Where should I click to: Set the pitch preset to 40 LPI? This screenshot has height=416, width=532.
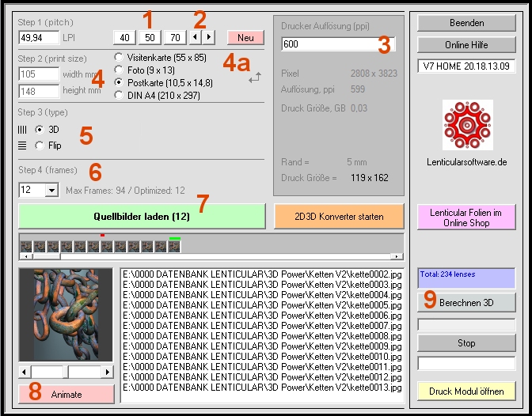pos(124,37)
